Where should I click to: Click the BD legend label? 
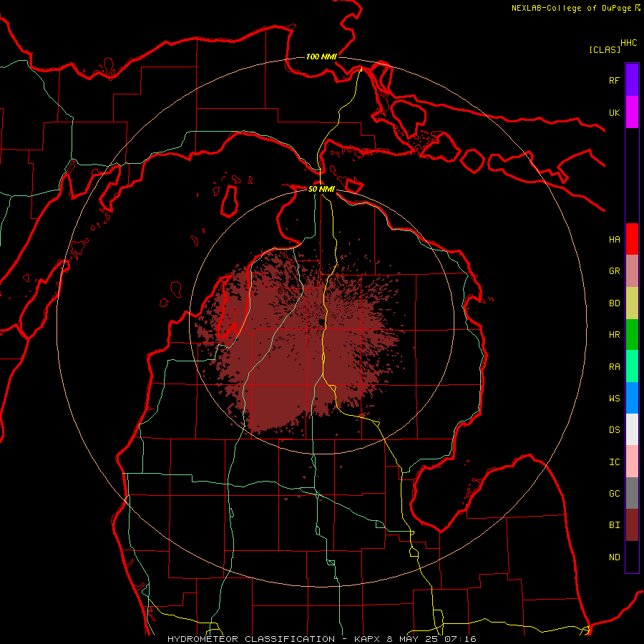click(x=614, y=303)
